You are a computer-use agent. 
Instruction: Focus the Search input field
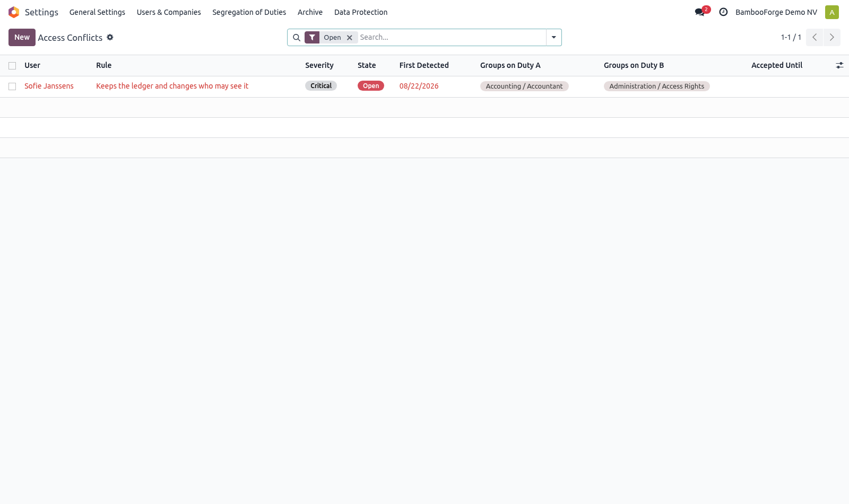(451, 37)
